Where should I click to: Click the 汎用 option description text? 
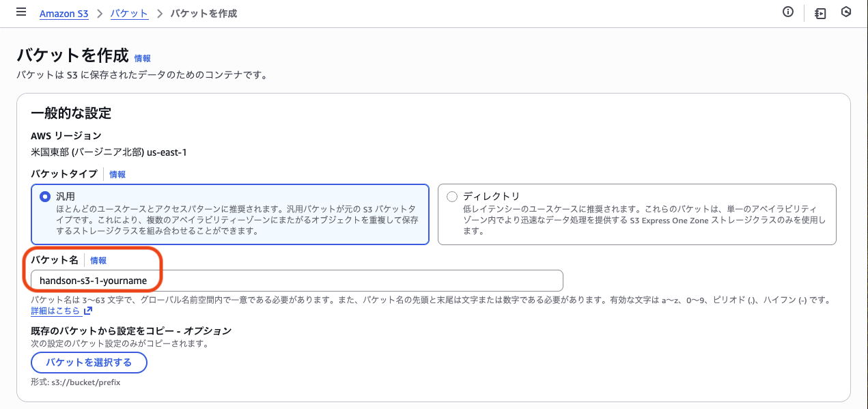click(236, 220)
